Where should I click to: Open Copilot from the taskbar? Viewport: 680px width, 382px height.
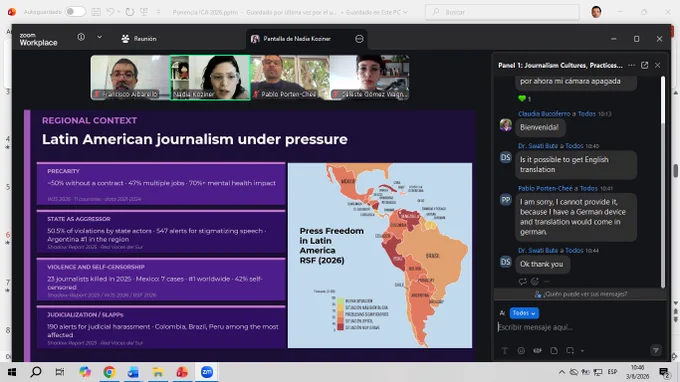click(x=85, y=372)
